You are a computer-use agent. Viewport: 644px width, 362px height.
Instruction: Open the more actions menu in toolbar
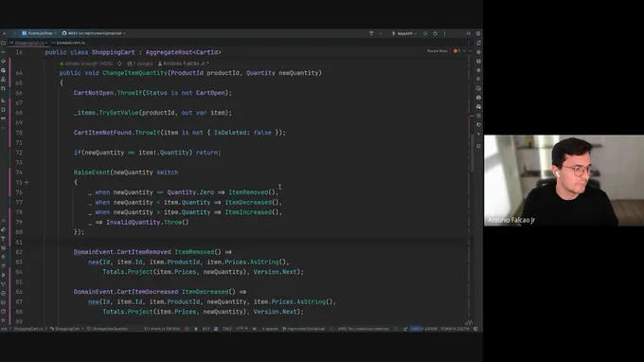coord(445,34)
